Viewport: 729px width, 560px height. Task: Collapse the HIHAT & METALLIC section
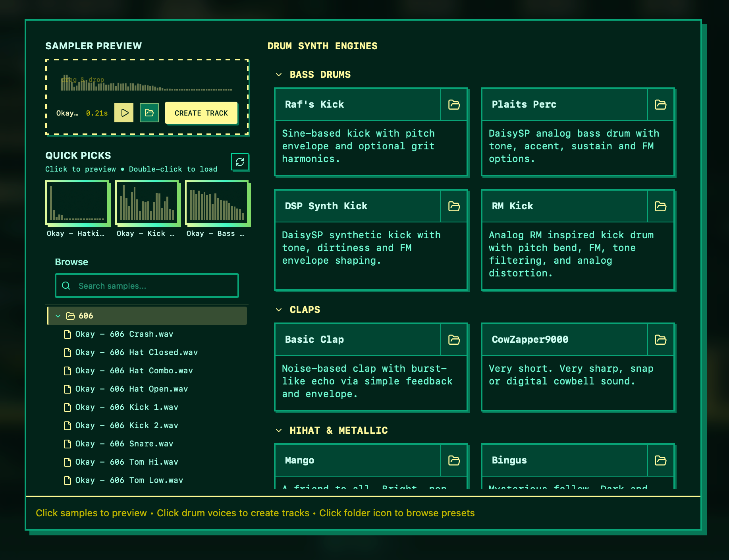point(278,430)
